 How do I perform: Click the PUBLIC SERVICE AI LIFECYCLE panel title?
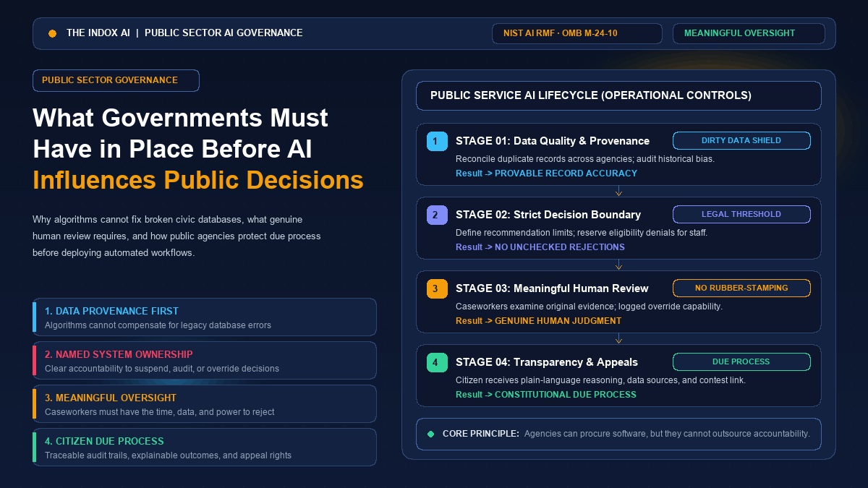590,95
